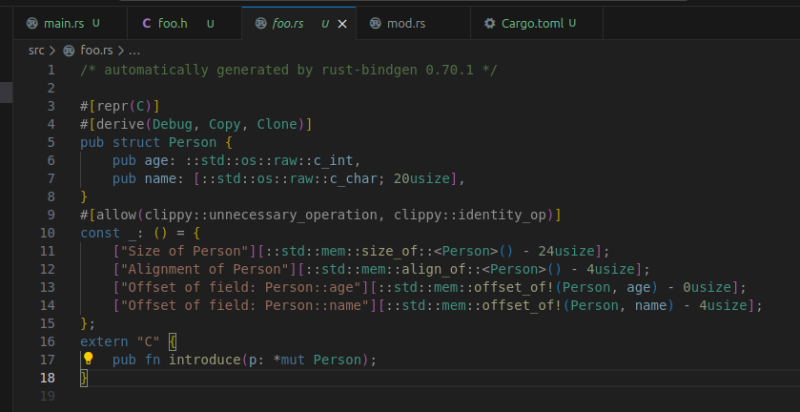Open the foo.h tab
The width and height of the screenshot is (800, 412).
(x=173, y=23)
